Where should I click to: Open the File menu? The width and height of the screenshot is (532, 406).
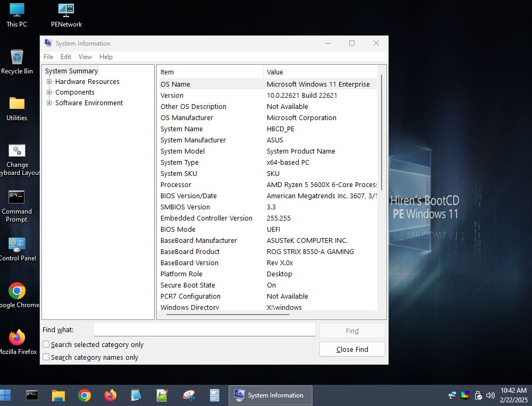click(48, 57)
